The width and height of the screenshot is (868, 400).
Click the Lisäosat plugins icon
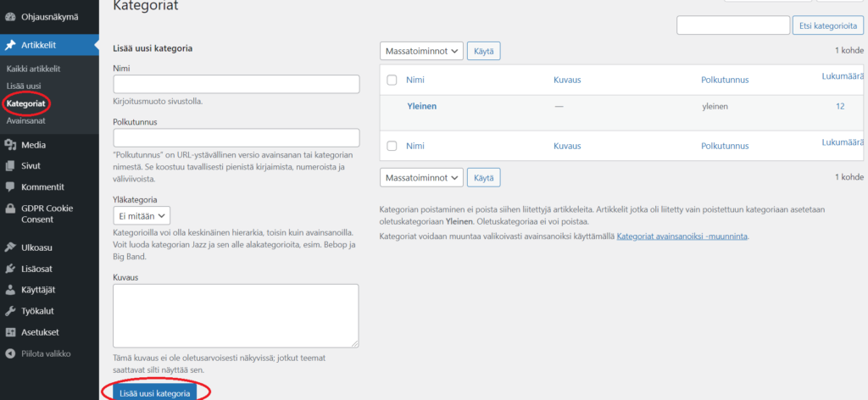click(x=10, y=269)
